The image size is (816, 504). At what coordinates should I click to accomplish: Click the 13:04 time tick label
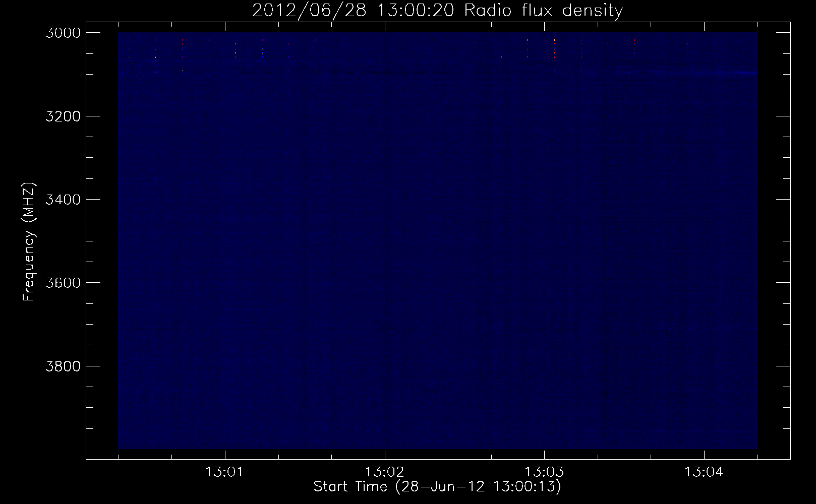(704, 472)
